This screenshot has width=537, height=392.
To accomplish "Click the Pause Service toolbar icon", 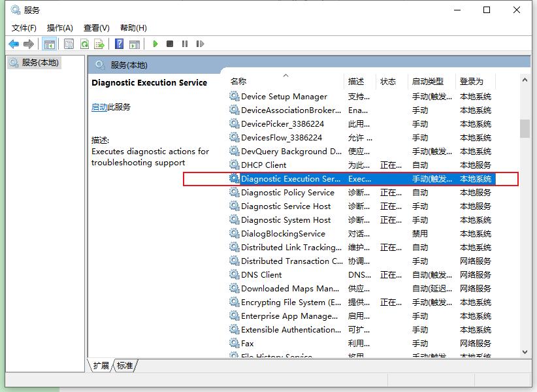I will point(185,44).
